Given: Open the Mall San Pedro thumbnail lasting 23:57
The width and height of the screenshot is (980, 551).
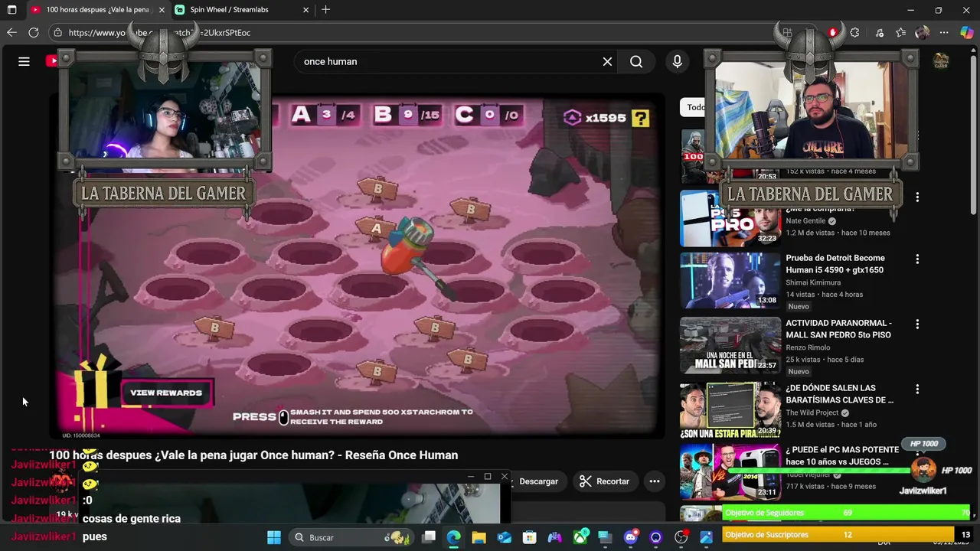Looking at the screenshot, I should click(x=730, y=346).
